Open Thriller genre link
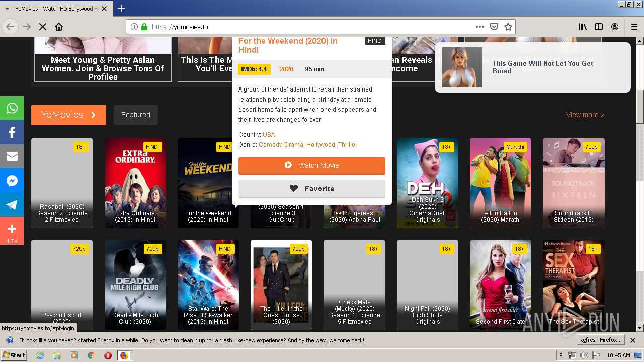 pos(348,145)
